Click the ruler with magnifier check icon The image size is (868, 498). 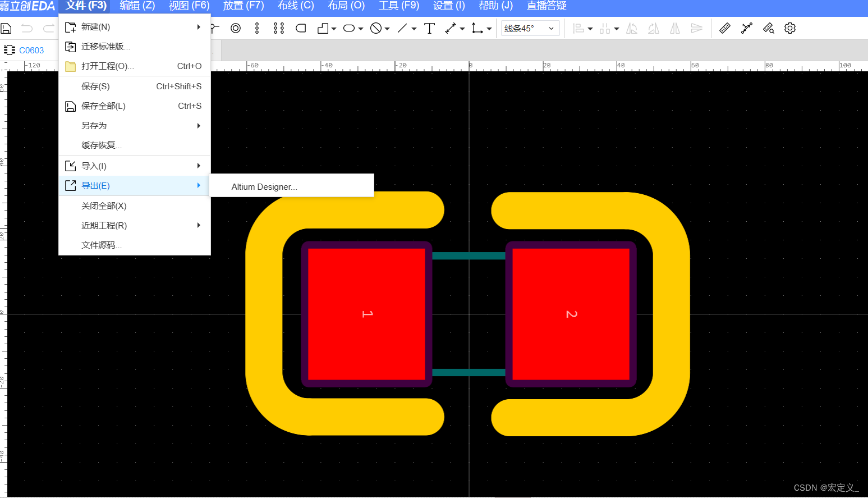coord(769,28)
